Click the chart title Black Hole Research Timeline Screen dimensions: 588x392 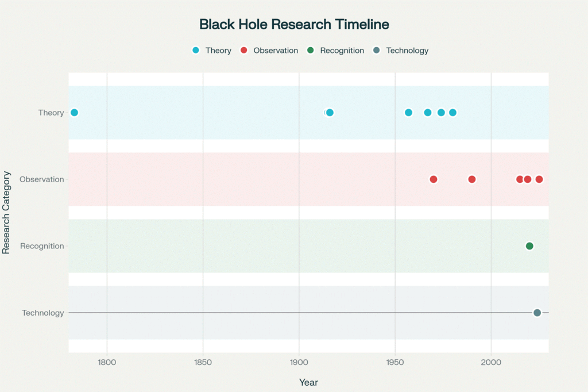pos(294,24)
